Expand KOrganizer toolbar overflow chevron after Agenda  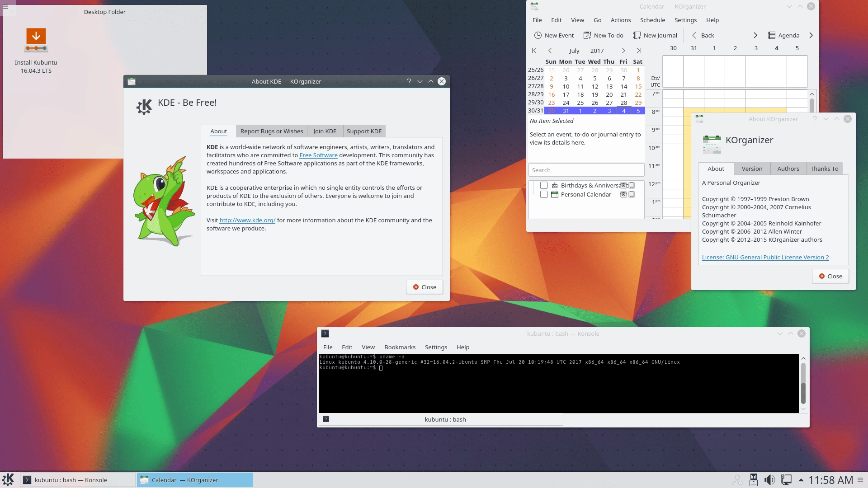click(x=811, y=35)
